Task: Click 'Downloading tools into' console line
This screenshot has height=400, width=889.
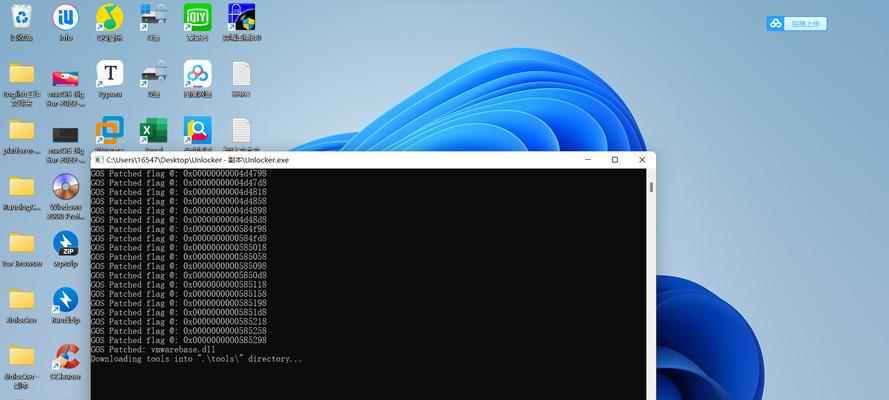Action: [x=196, y=359]
